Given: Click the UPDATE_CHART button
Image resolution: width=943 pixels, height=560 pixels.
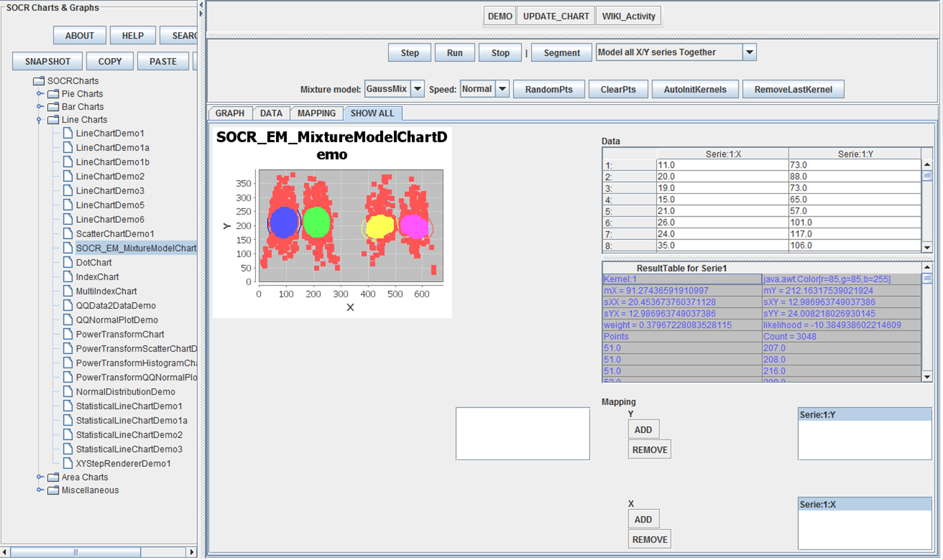Looking at the screenshot, I should [556, 16].
